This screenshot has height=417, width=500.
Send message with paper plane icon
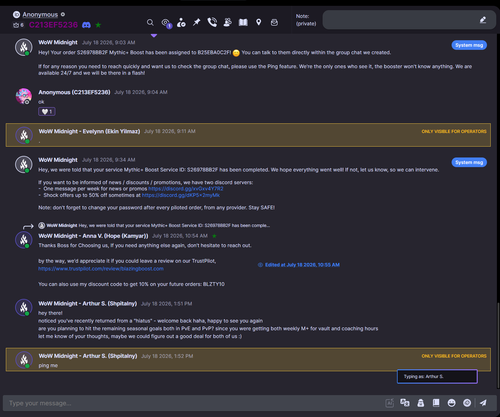coord(483,403)
